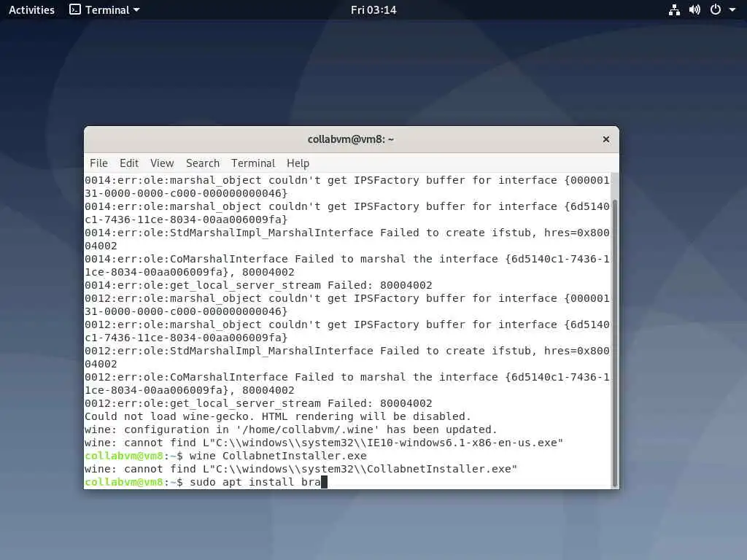This screenshot has width=747, height=560.
Task: Click the volume speaker icon
Action: click(x=694, y=10)
